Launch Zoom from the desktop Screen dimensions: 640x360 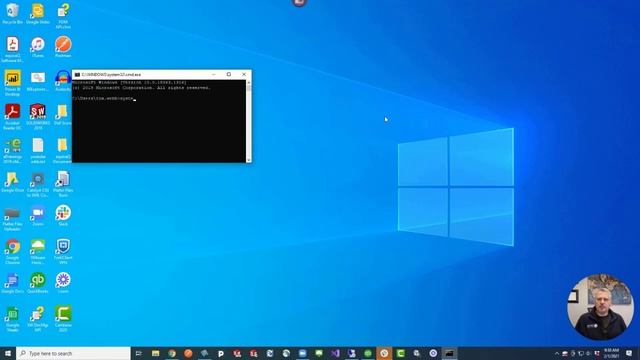click(38, 216)
